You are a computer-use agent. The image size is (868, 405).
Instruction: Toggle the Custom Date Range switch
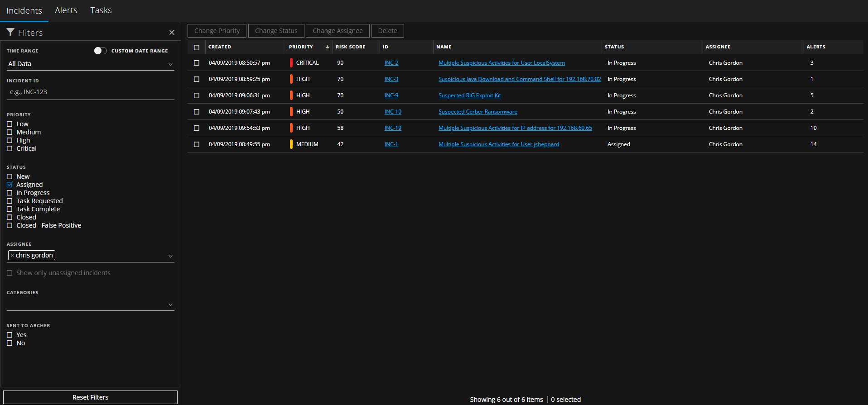click(x=100, y=51)
